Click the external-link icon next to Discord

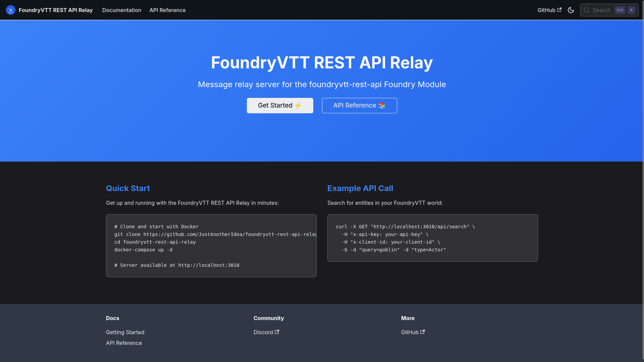276,332
